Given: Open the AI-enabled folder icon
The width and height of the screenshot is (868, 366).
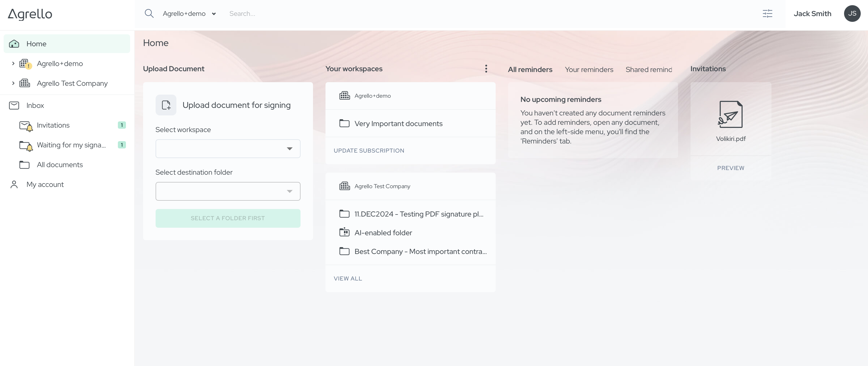Looking at the screenshot, I should coord(344,232).
